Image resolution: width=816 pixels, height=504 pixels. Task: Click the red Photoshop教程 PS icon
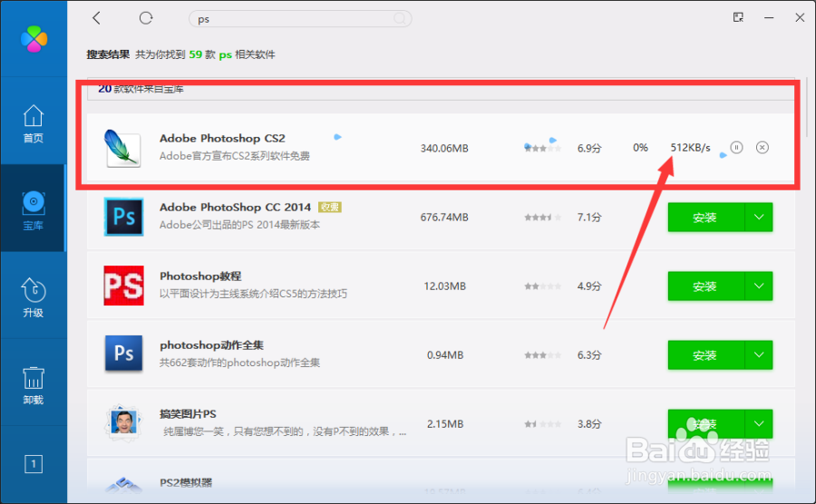pos(124,286)
